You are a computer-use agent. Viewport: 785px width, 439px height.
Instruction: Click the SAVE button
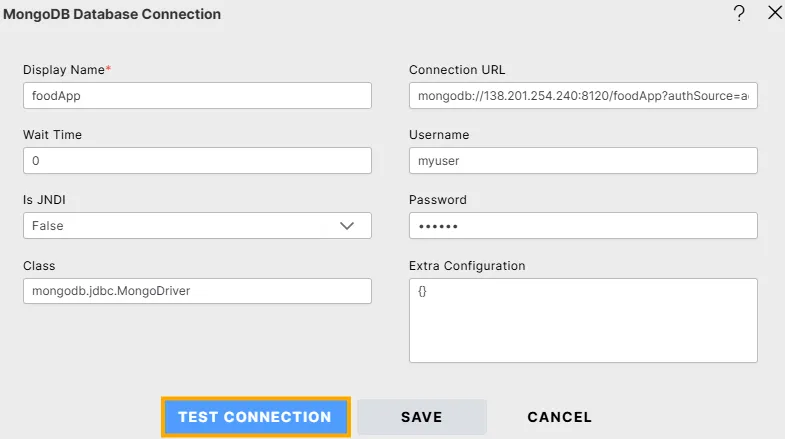click(x=421, y=417)
